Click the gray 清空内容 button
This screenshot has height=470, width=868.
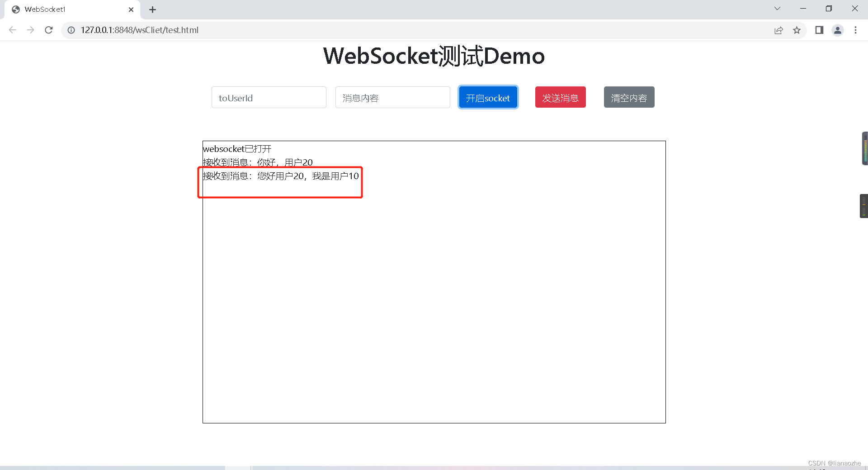point(629,97)
